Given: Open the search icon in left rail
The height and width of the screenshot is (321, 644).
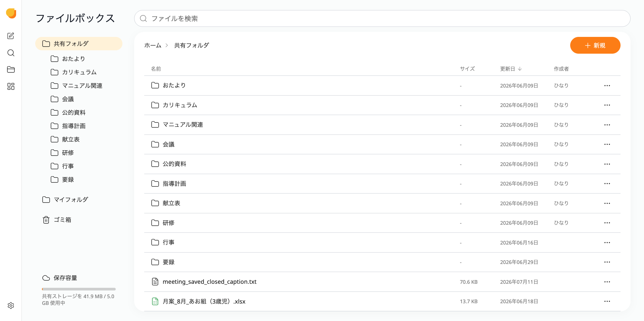Looking at the screenshot, I should click(x=11, y=53).
